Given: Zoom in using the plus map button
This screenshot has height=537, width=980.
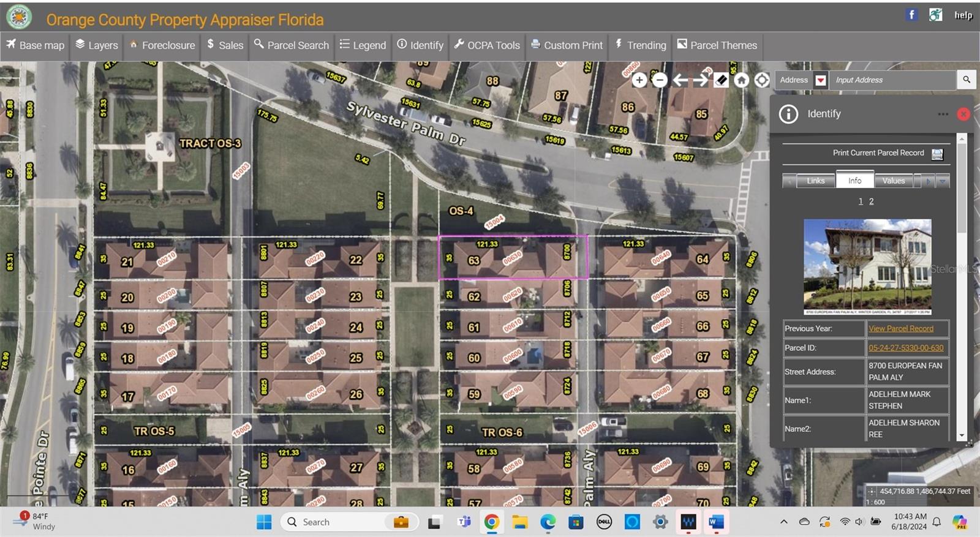Looking at the screenshot, I should (x=639, y=80).
